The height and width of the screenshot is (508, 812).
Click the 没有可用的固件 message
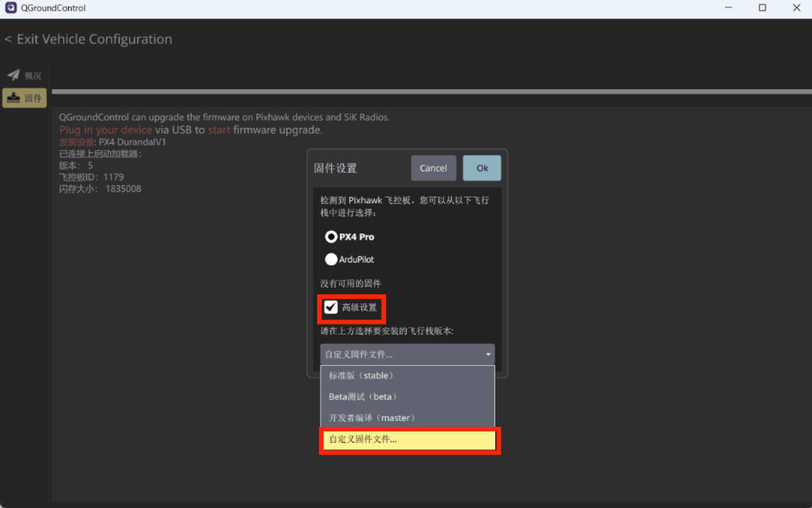351,284
